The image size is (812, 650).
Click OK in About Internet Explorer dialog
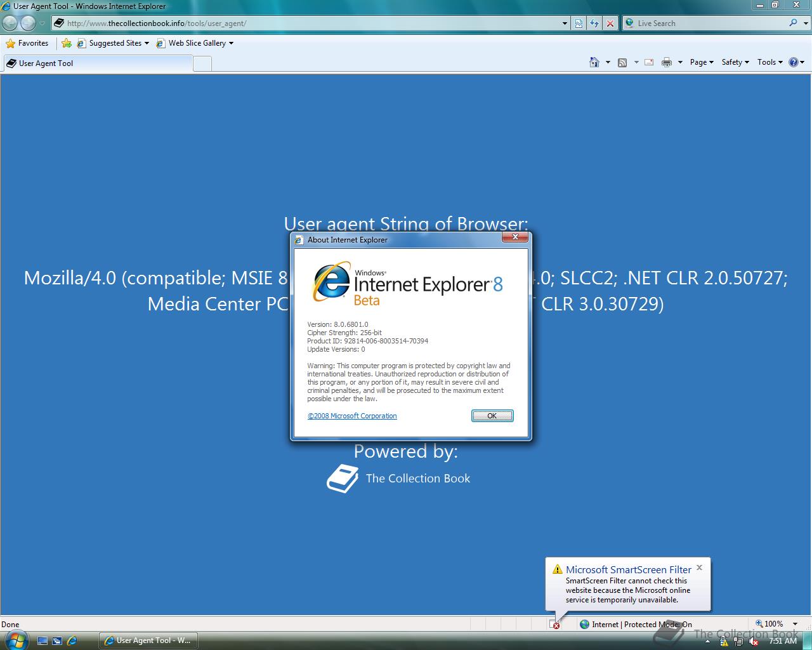click(492, 416)
